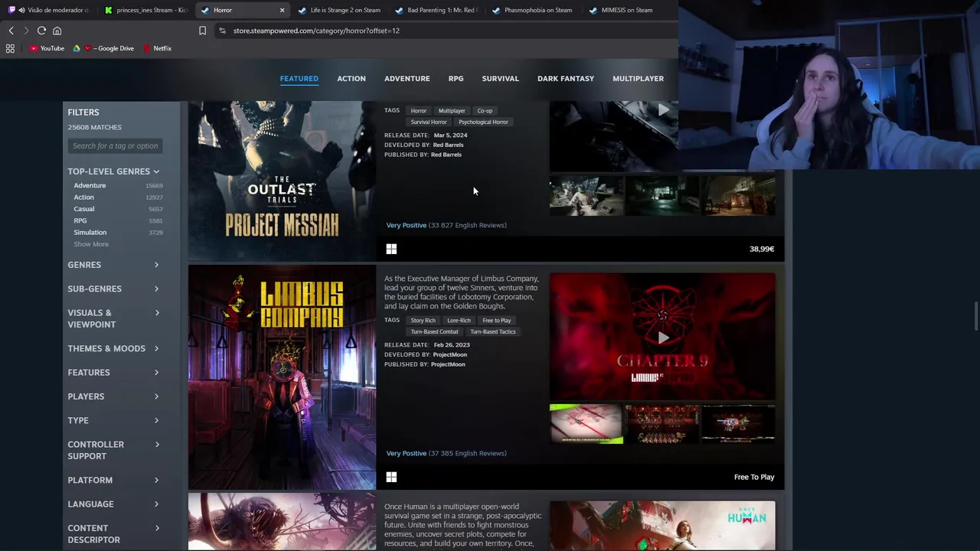Click the Survival Horror tag

click(428, 122)
